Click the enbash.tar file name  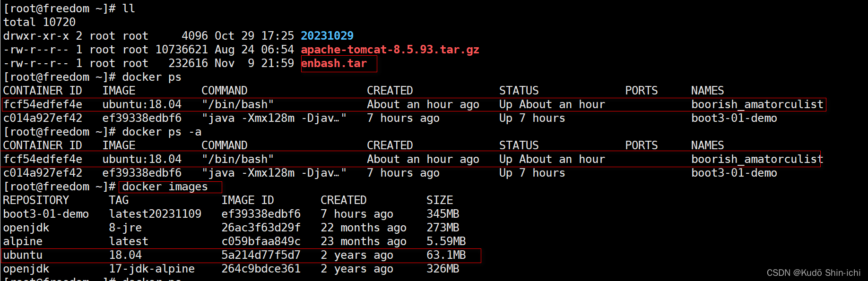point(334,63)
